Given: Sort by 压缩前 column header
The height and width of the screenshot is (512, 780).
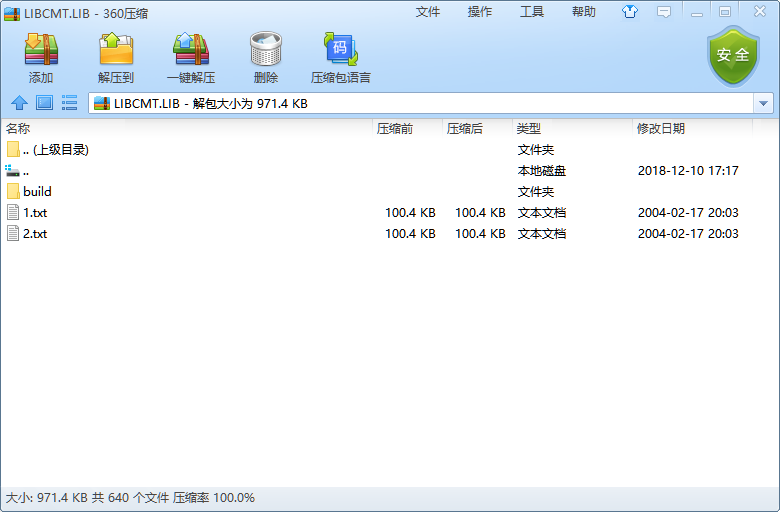Looking at the screenshot, I should 394,129.
